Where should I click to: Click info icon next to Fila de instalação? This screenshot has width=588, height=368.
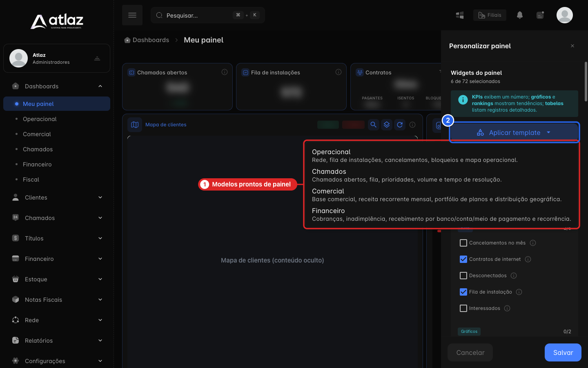[519, 292]
